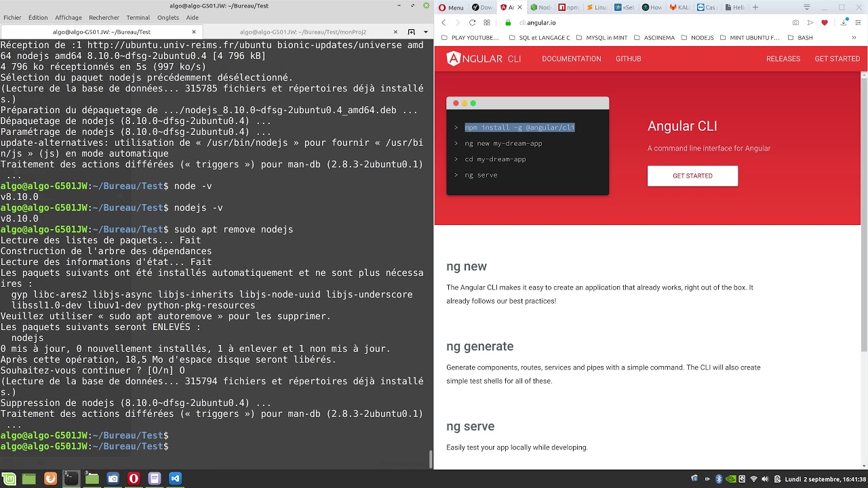This screenshot has width=868, height=488.
Task: Open the screenshot camera app in taskbar
Action: click(x=113, y=479)
